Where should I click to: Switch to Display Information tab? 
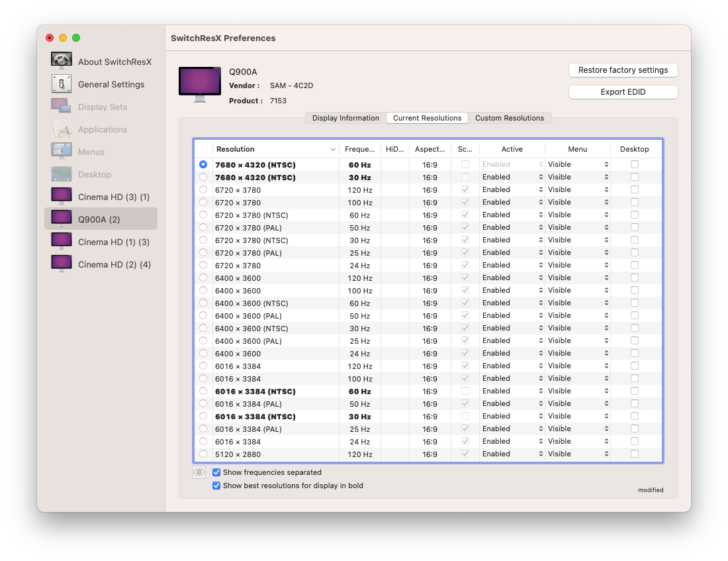pos(345,118)
